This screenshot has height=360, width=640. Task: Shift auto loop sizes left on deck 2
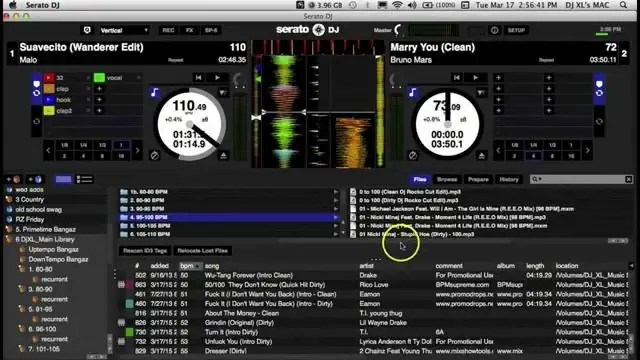498,151
